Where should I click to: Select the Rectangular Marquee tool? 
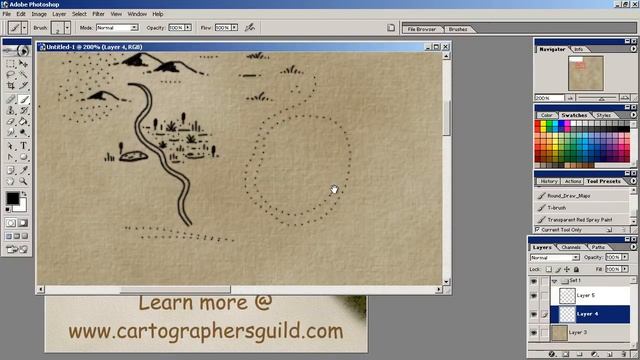11,64
